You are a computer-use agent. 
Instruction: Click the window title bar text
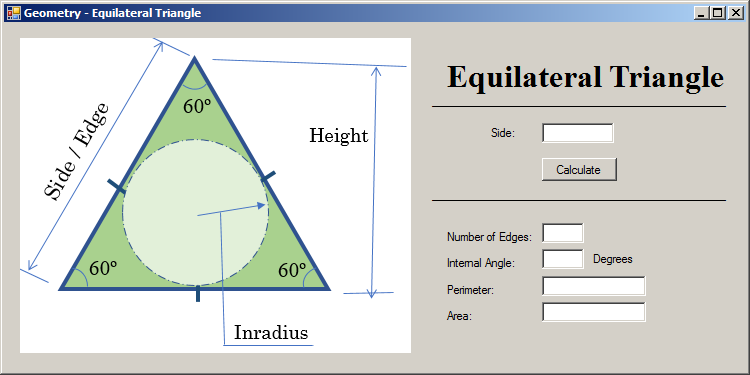point(112,13)
